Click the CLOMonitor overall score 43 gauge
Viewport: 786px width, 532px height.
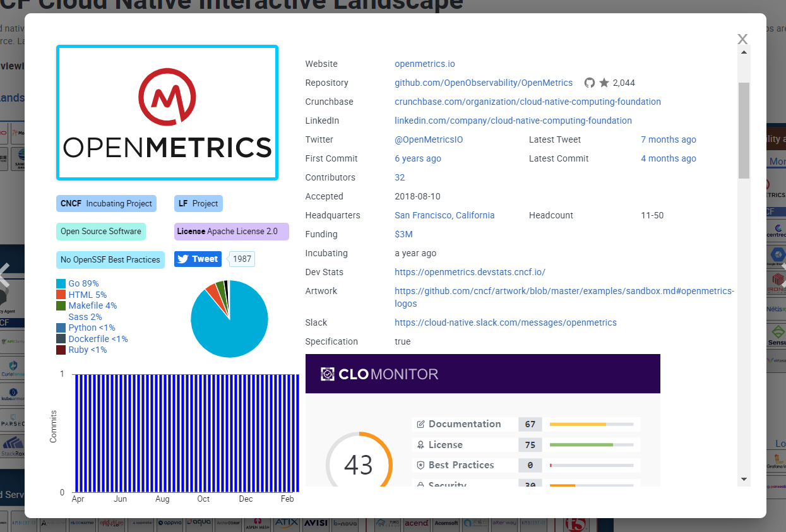pyautogui.click(x=359, y=459)
